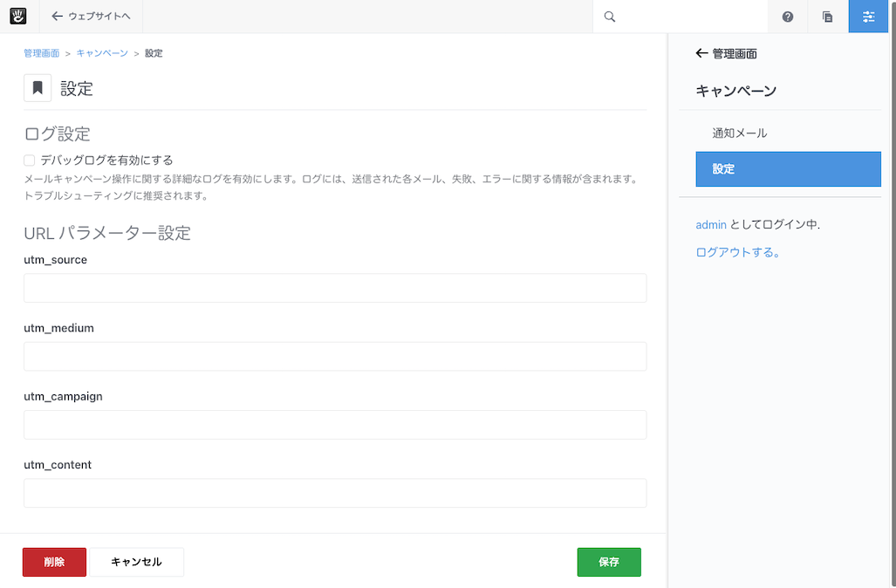The image size is (896, 588).
Task: Focus the utm_campaign input field
Action: (x=335, y=425)
